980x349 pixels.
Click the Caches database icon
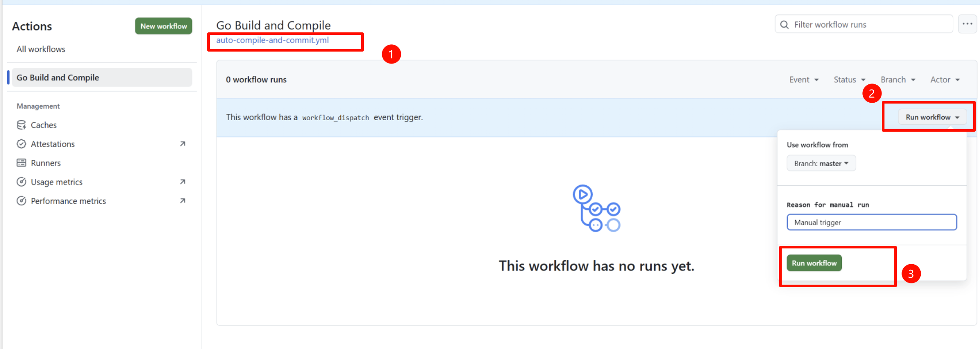point(21,125)
